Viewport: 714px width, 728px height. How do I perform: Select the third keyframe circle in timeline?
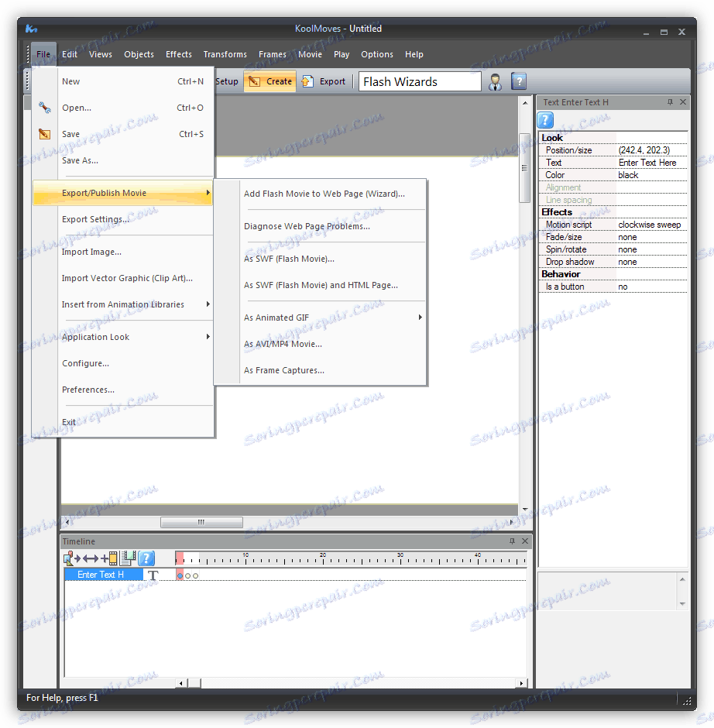[195, 575]
